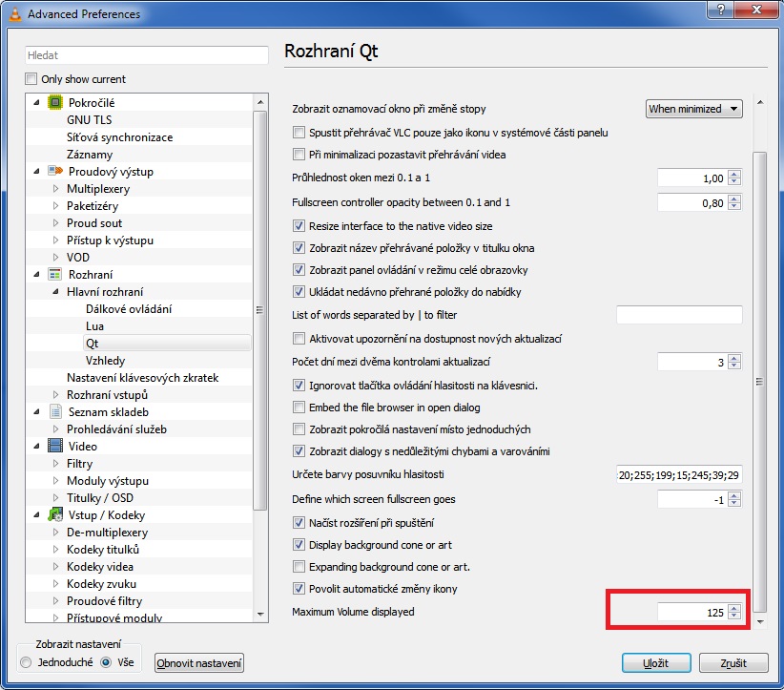
Task: Click the tree panel scroll down arrow
Action: pyautogui.click(x=260, y=614)
